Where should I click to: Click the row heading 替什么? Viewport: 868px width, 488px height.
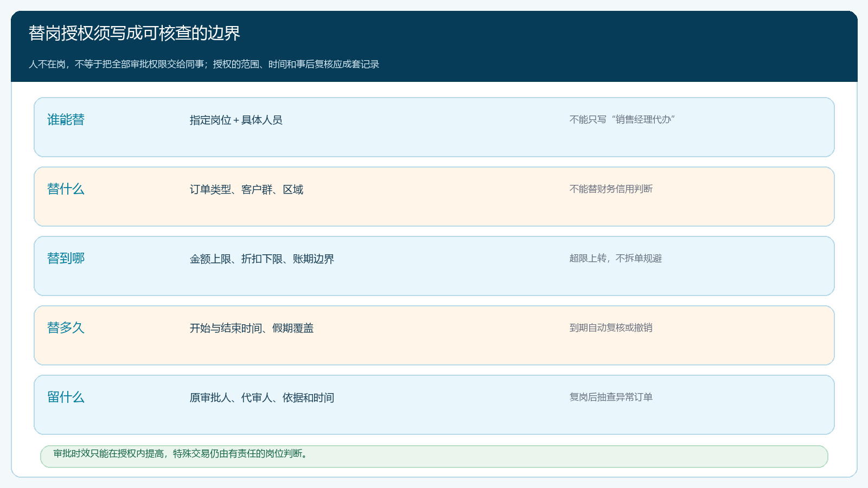[x=66, y=189]
